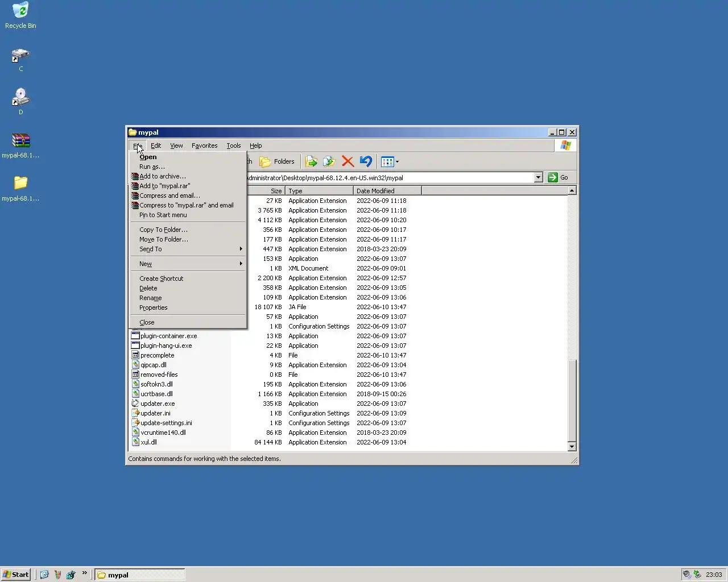Click the Move To toolbar icon

311,161
